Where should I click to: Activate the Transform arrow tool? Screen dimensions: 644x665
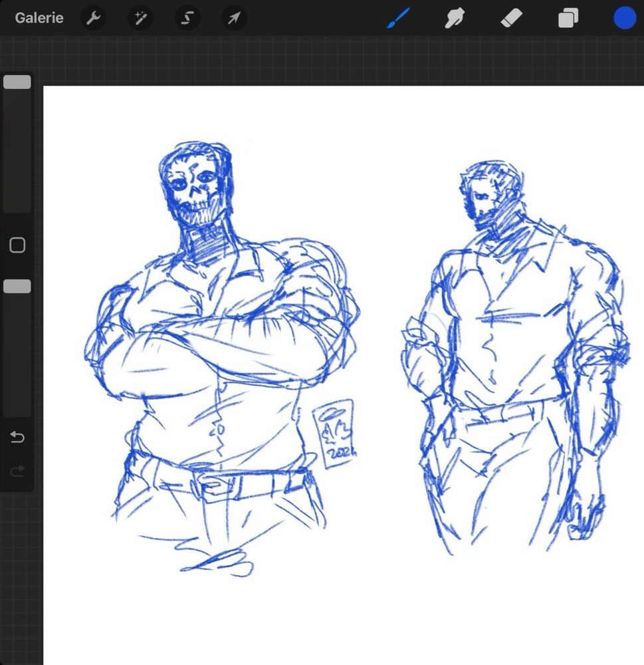[x=234, y=18]
